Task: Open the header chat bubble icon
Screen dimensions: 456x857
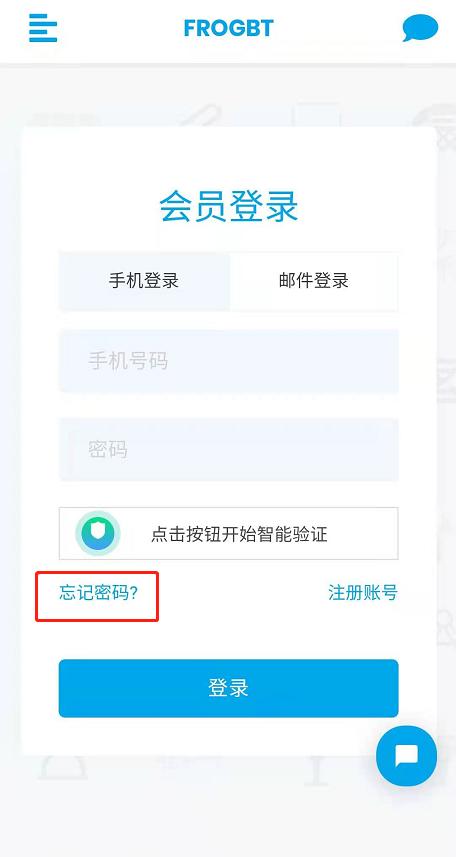Action: 420,28
